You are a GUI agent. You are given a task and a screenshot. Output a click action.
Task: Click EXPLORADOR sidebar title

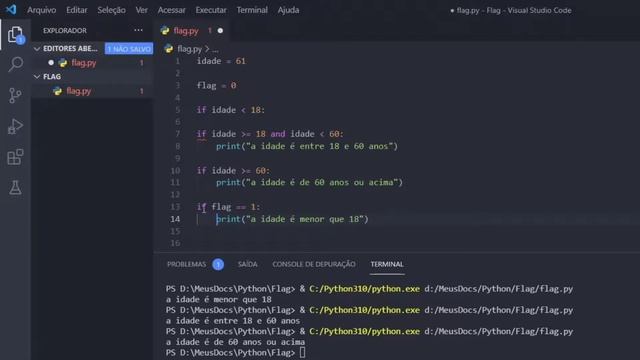click(x=65, y=31)
